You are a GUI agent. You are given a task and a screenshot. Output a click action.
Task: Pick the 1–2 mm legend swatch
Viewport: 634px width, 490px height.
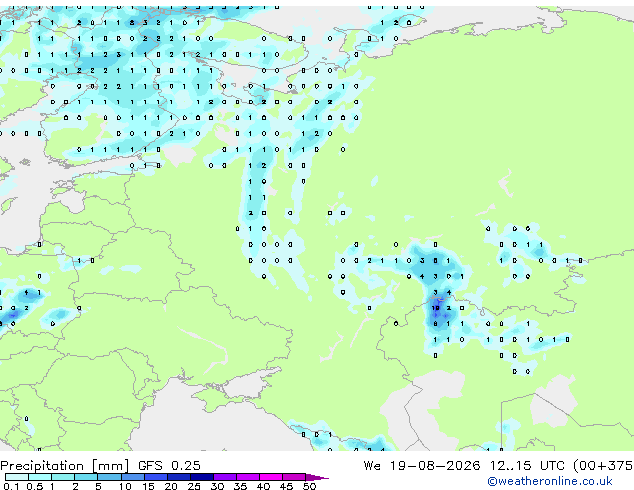[x=63, y=477]
